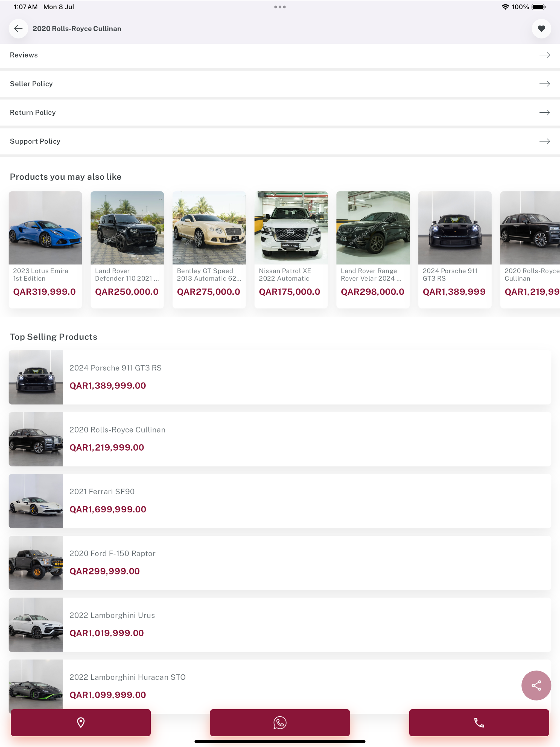Tap the page title 2020 Rolls-Royce Cullinan

(x=77, y=29)
